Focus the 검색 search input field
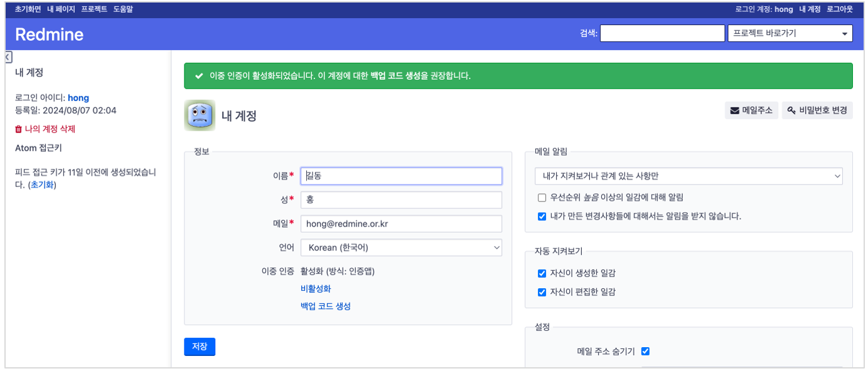The width and height of the screenshot is (868, 371). point(662,33)
